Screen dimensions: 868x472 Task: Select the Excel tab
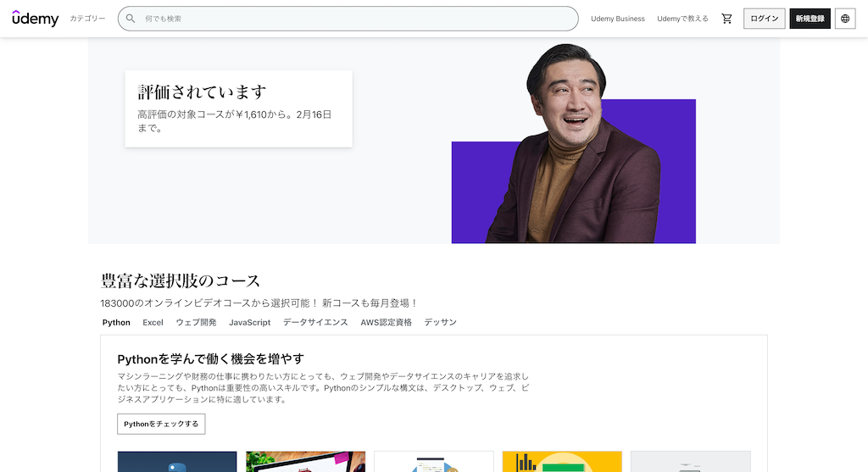pos(153,322)
